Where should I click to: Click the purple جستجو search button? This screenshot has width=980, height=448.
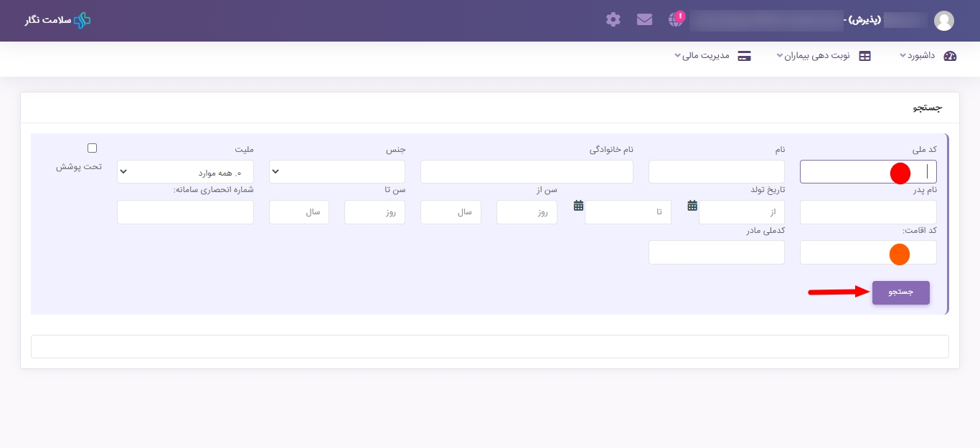[x=900, y=292]
